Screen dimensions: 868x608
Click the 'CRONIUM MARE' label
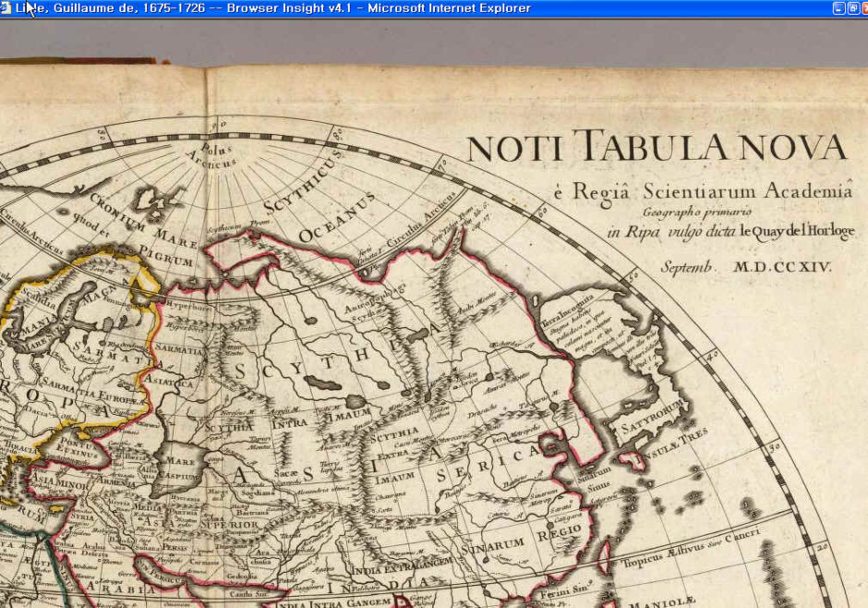(x=143, y=221)
